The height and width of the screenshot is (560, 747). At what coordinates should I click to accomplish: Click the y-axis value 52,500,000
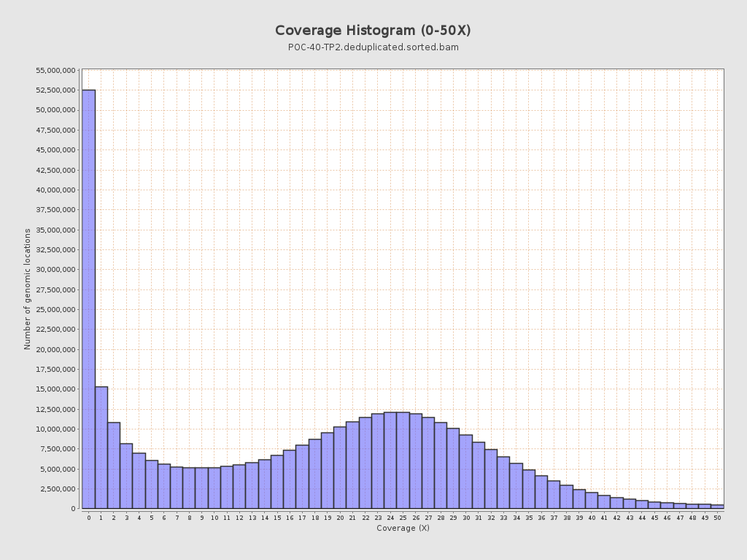click(x=55, y=90)
